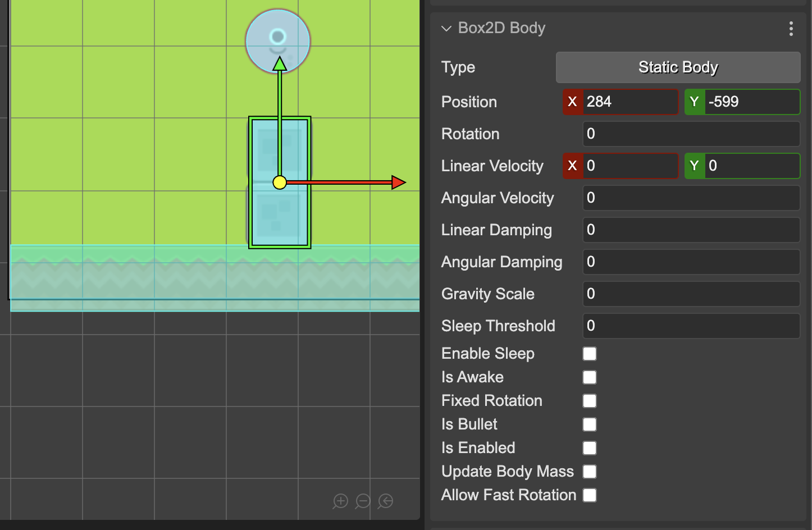Screen dimensions: 812x530
Task: Click the Gravity Scale field
Action: [691, 294]
